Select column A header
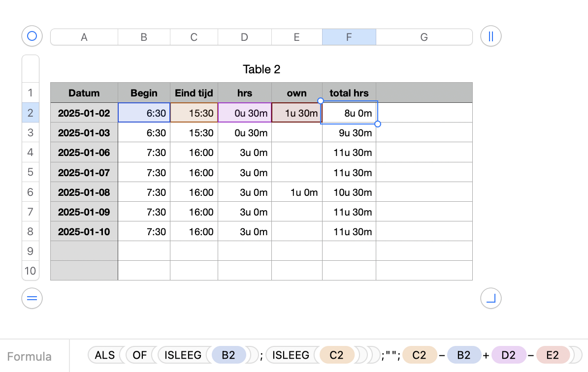 point(84,37)
